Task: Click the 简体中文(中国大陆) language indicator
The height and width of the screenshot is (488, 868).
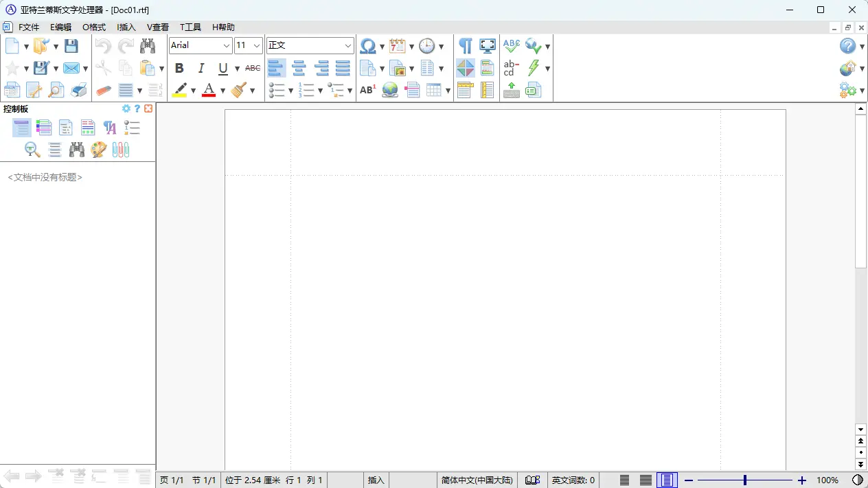Action: (477, 480)
